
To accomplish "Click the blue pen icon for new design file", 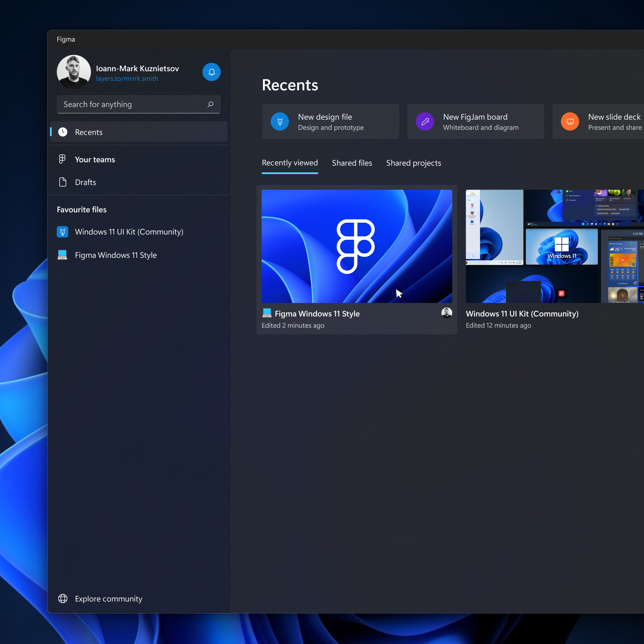I will tap(280, 121).
